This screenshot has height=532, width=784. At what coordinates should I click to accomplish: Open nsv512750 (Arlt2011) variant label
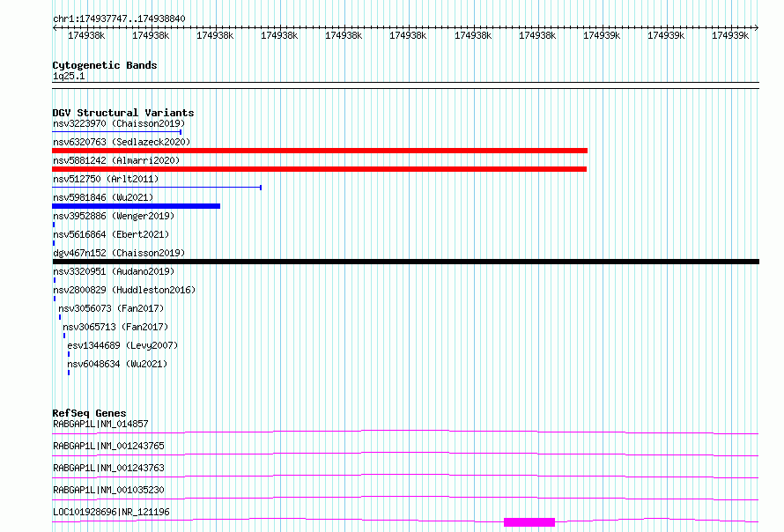tap(106, 179)
